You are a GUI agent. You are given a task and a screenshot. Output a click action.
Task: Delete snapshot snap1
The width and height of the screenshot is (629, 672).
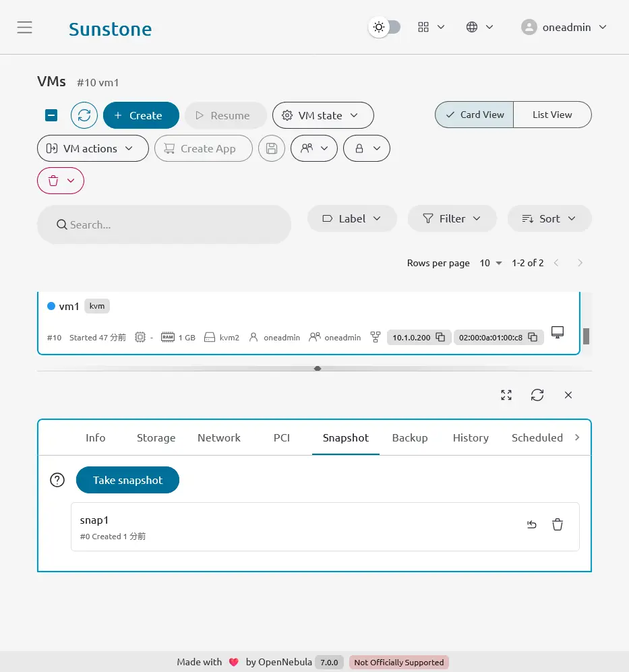(558, 525)
